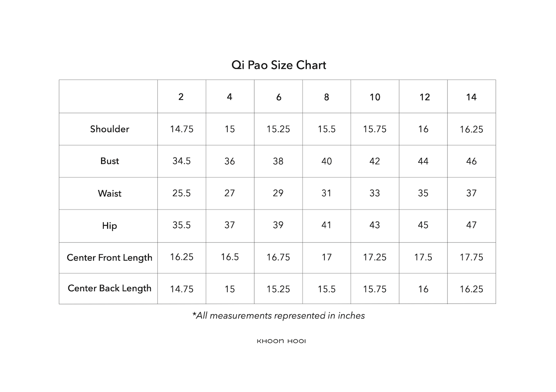
Task: Click the Bust value 34.5
Action: [182, 161]
